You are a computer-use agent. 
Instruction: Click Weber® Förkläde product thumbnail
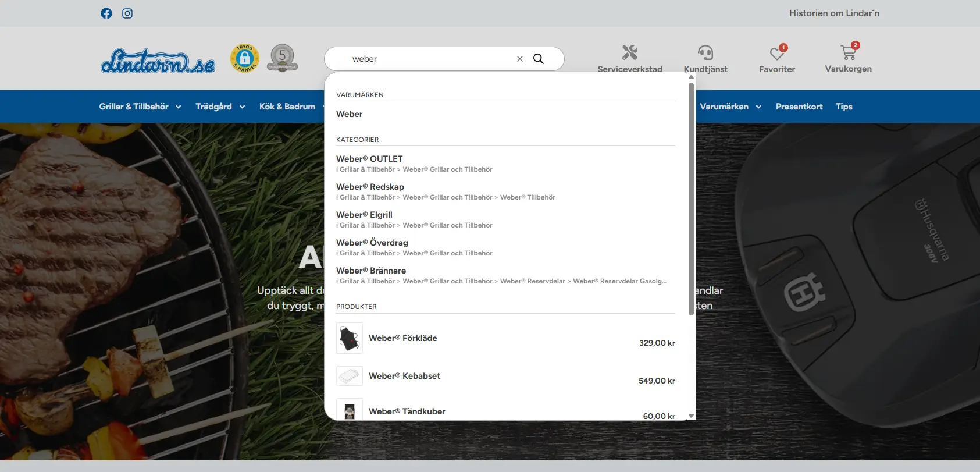pyautogui.click(x=350, y=338)
